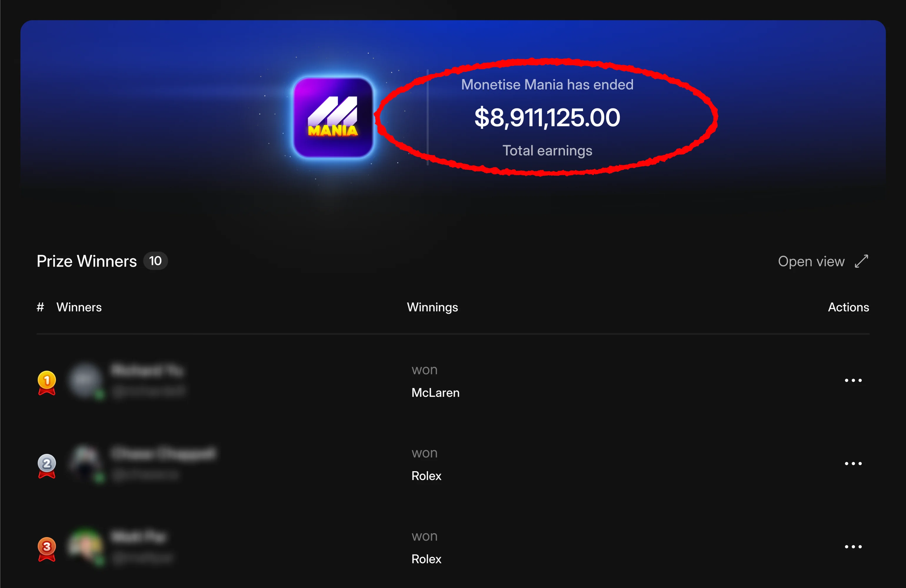Click the bronze third place medal icon
The width and height of the screenshot is (906, 588).
47,549
